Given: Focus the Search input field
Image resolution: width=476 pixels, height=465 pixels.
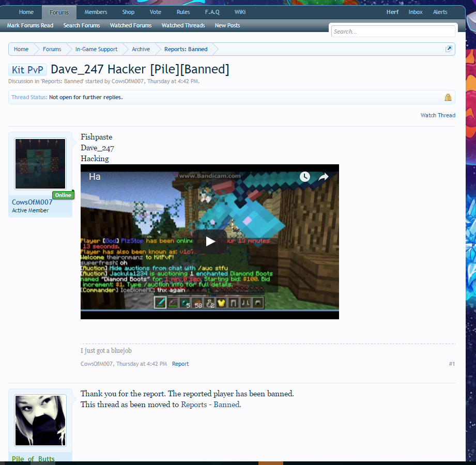Looking at the screenshot, I should pos(393,32).
